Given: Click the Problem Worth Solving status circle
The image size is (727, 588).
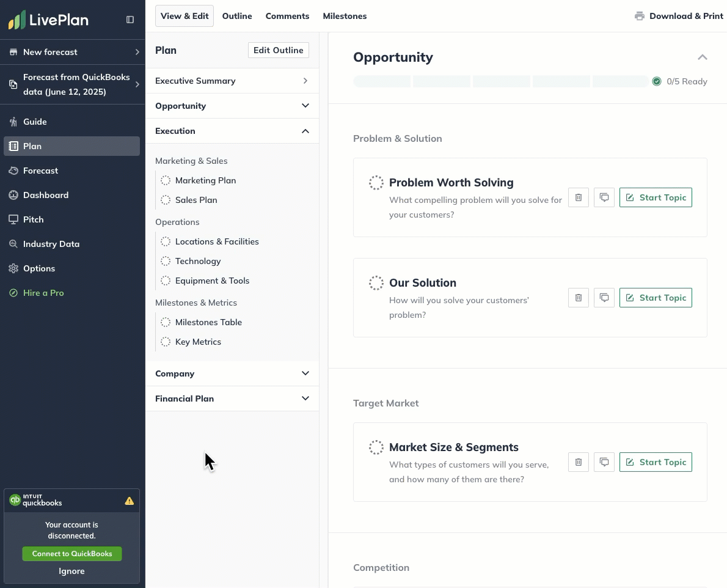Looking at the screenshot, I should (376, 183).
